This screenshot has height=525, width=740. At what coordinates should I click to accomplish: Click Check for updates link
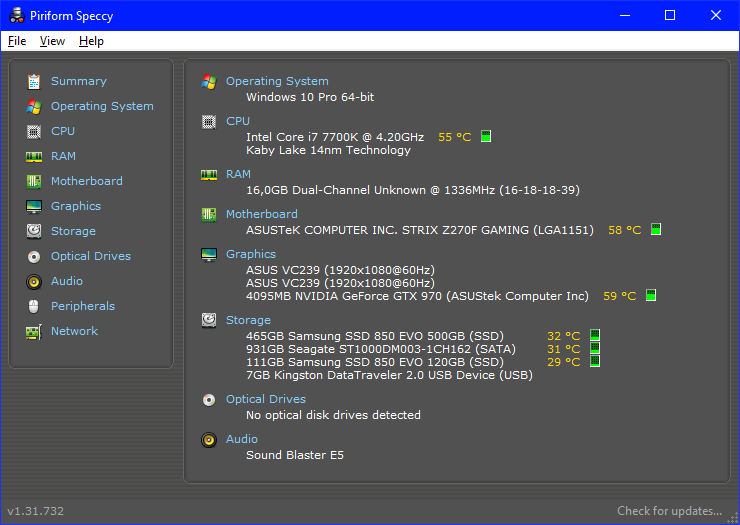click(x=669, y=511)
